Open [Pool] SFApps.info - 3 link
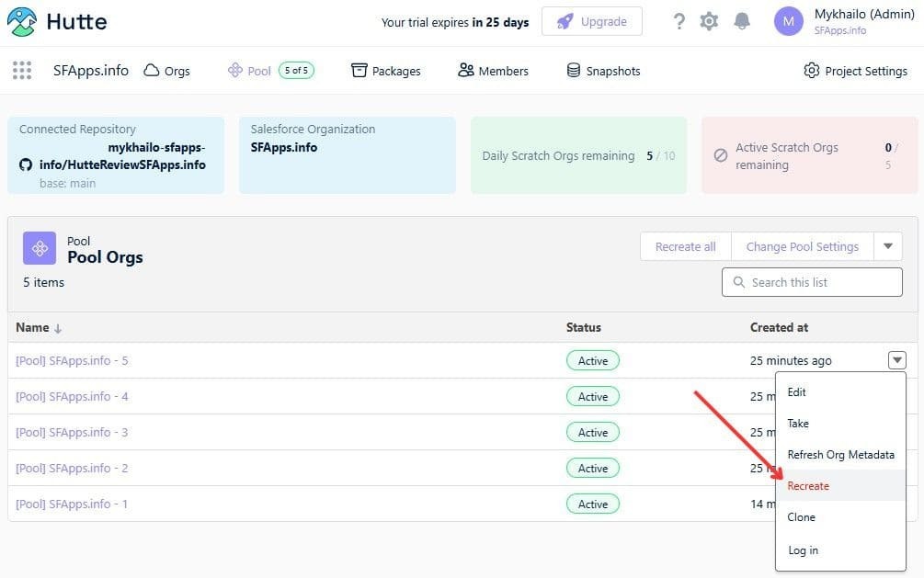This screenshot has width=924, height=578. (72, 432)
